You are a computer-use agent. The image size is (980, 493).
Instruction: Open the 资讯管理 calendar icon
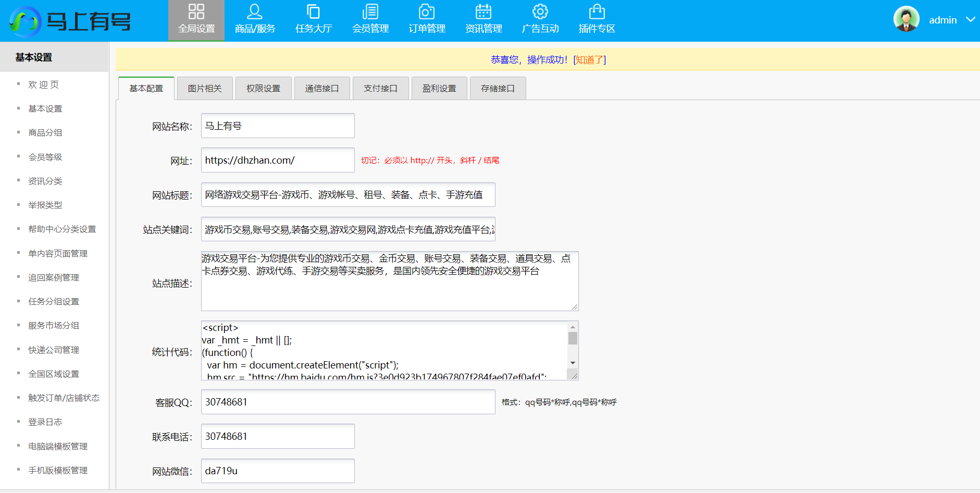click(483, 12)
